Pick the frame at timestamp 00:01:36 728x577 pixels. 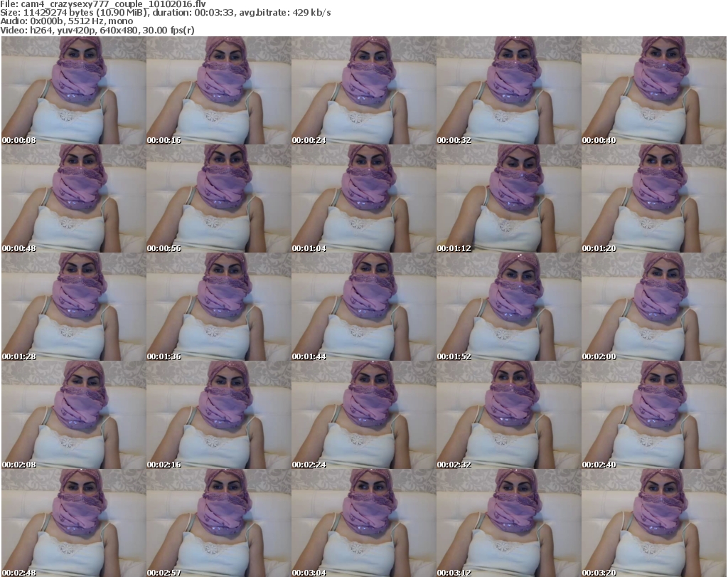[x=219, y=307]
